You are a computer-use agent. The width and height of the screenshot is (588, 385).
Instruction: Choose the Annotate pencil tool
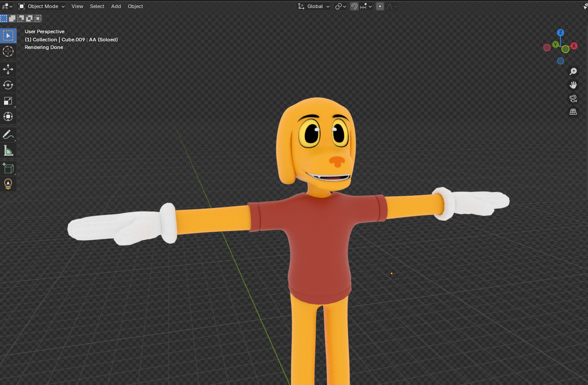(x=8, y=134)
